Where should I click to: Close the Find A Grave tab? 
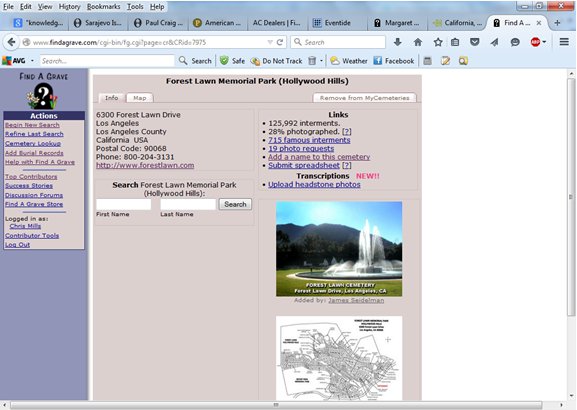pyautogui.click(x=539, y=23)
